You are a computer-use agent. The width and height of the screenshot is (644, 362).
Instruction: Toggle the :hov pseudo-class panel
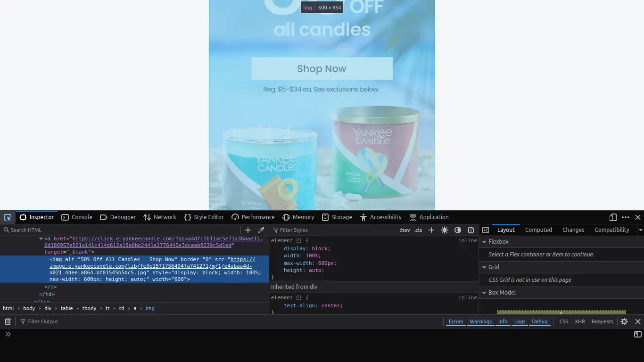click(405, 230)
